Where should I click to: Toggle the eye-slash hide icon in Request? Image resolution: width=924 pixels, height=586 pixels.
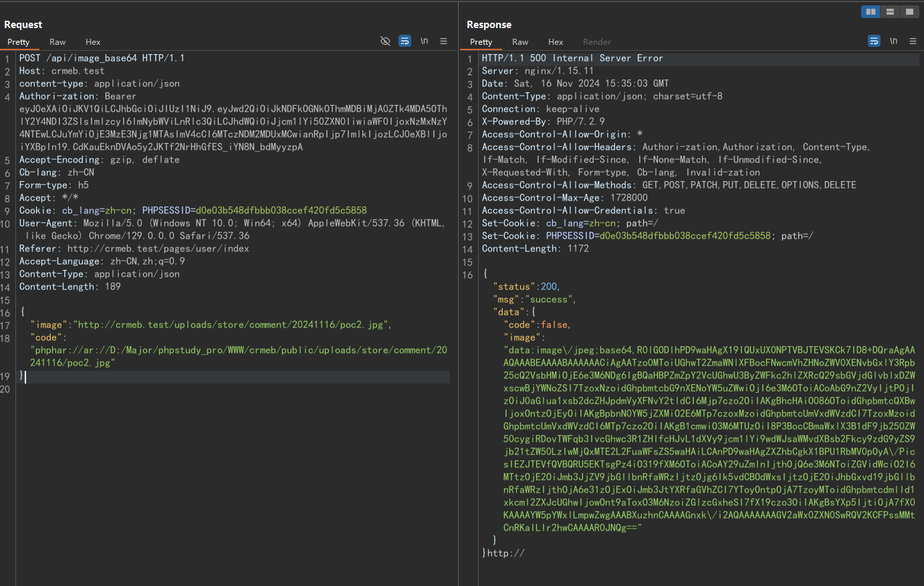click(385, 41)
